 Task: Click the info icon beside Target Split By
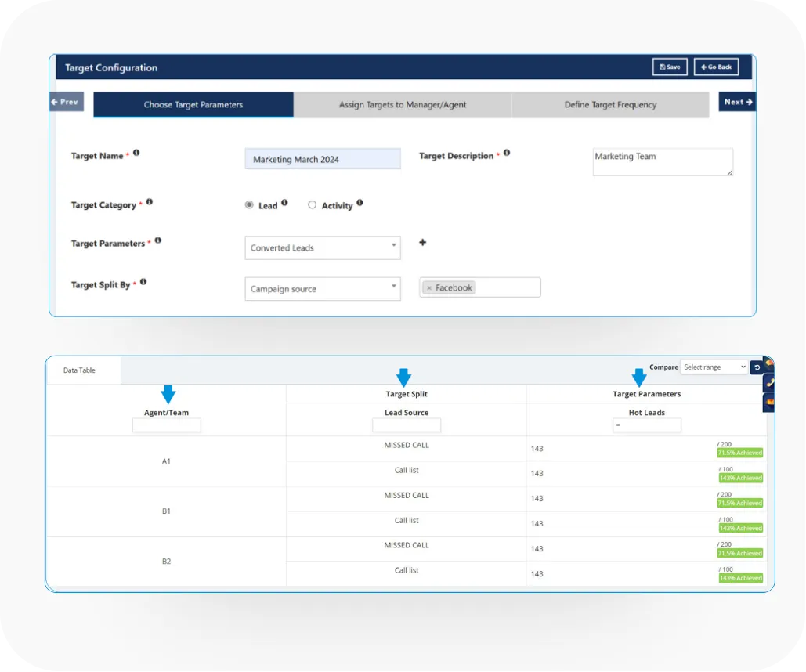(143, 282)
